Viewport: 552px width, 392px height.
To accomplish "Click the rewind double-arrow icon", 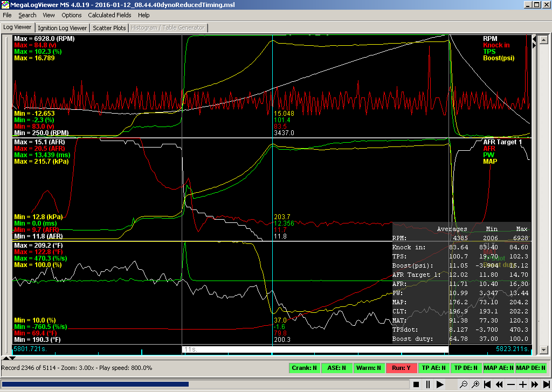I will 499,384.
